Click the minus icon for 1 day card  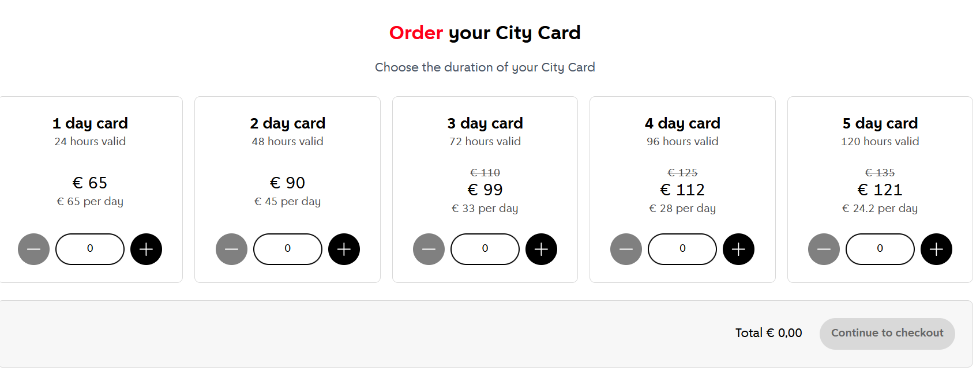point(33,249)
